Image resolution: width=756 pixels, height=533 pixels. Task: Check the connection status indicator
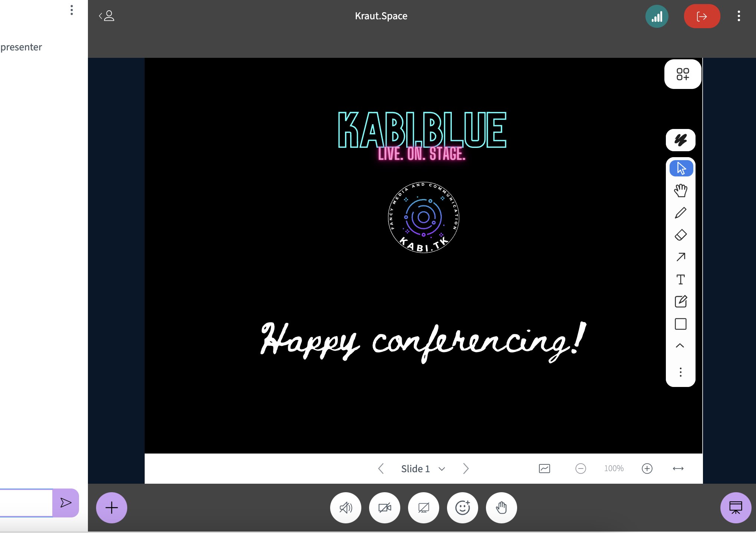pyautogui.click(x=657, y=16)
